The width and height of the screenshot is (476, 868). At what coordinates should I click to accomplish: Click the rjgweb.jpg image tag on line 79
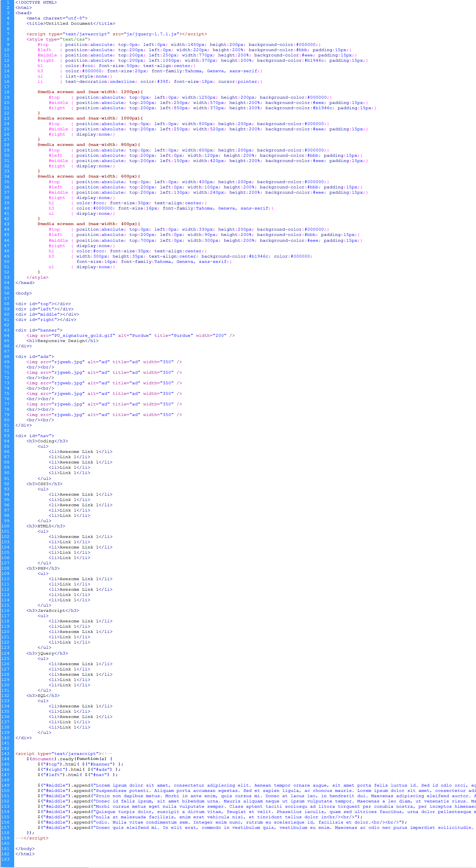pos(104,415)
